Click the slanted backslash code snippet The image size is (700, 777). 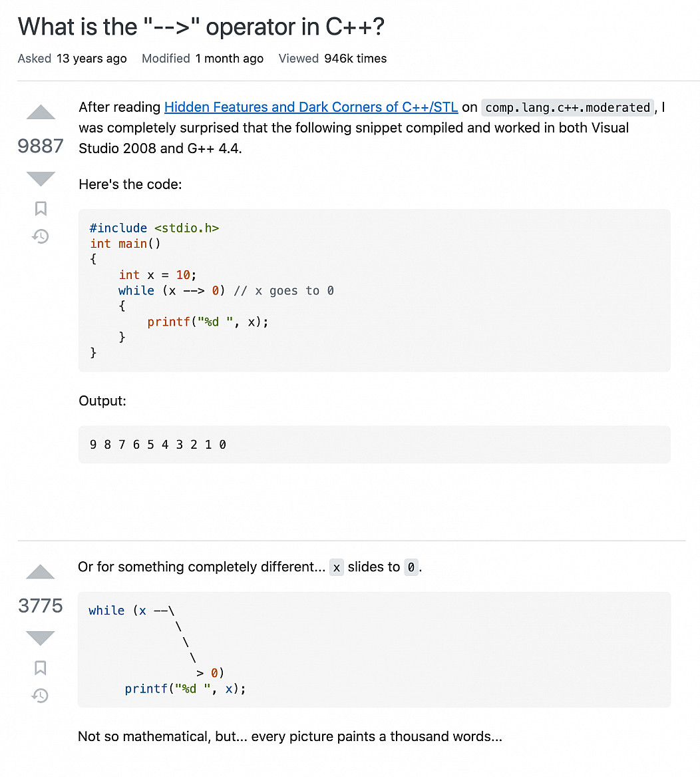tap(374, 649)
